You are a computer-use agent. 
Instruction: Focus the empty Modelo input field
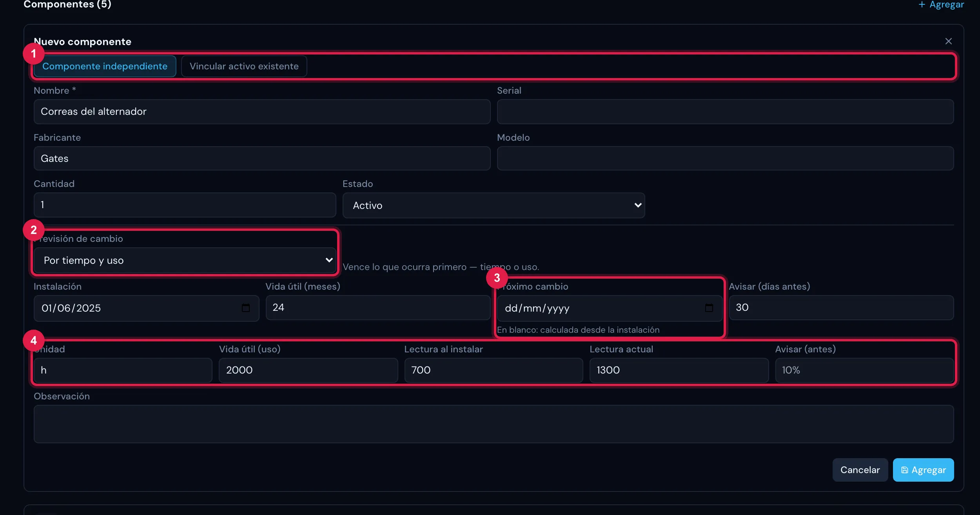click(725, 158)
